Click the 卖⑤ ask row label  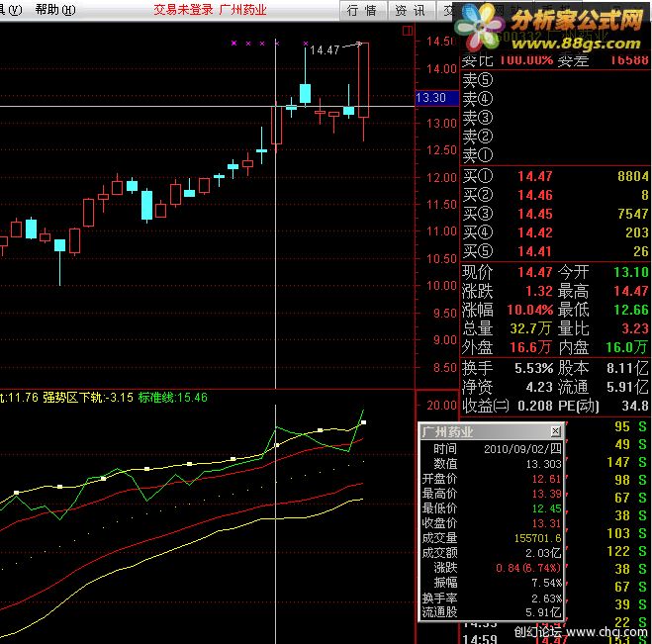(477, 79)
